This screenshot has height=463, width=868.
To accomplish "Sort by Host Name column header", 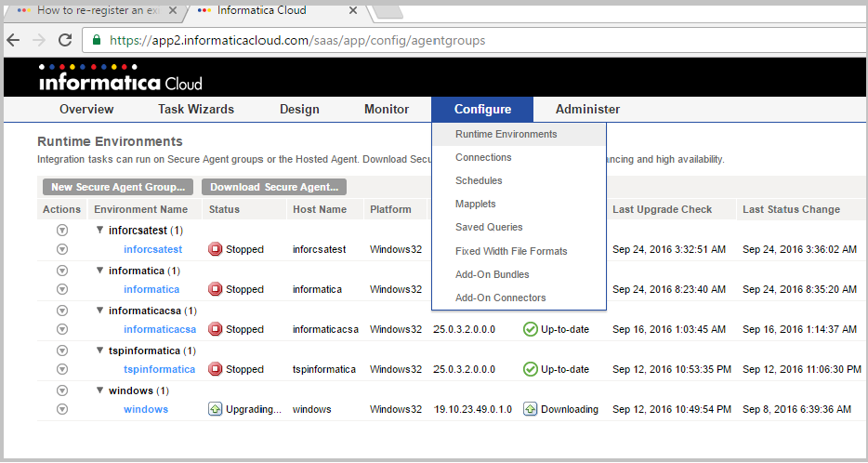I will click(x=320, y=209).
